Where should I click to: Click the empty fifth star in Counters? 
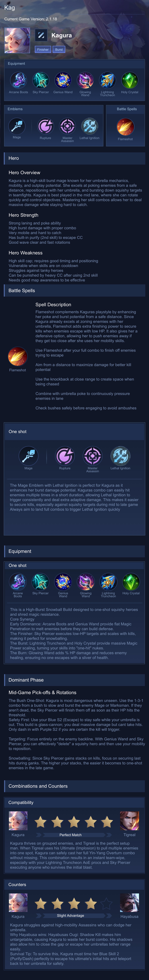point(107,903)
